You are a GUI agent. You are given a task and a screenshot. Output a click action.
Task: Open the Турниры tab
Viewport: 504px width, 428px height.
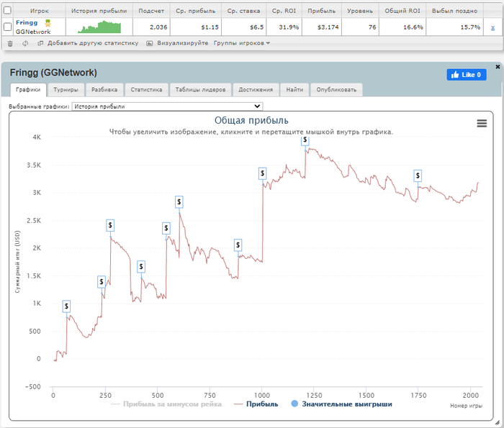pyautogui.click(x=66, y=90)
